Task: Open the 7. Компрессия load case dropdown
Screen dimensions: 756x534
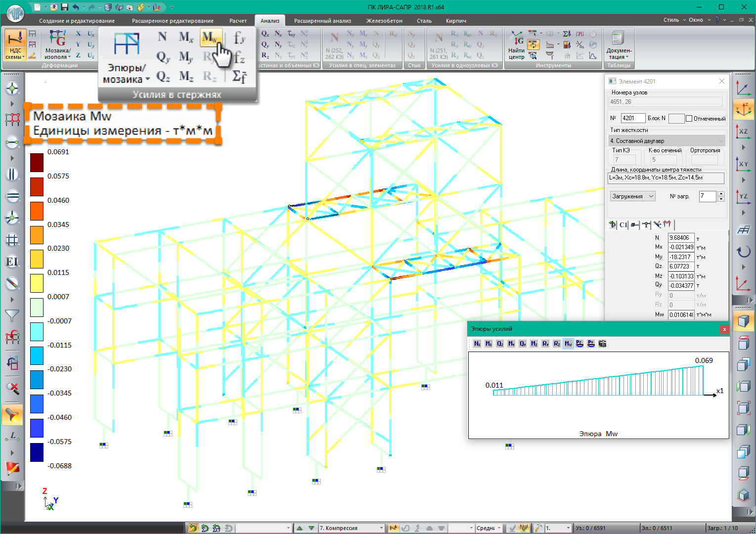Action: click(381, 528)
